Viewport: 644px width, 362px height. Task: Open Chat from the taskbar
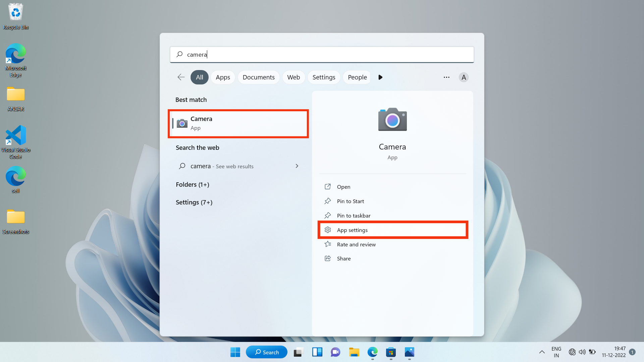coord(335,352)
